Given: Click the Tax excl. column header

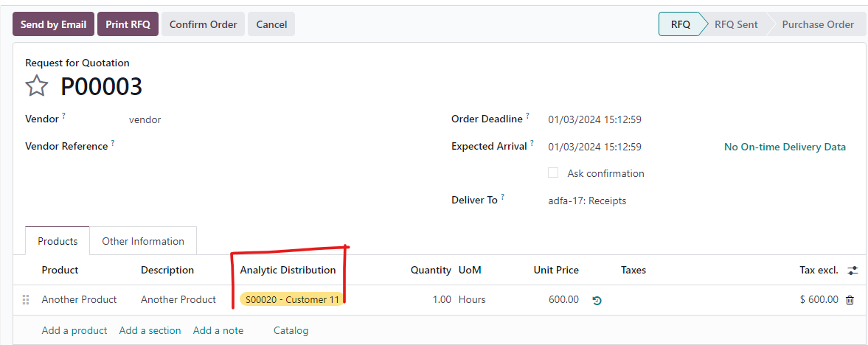Looking at the screenshot, I should click(819, 271).
